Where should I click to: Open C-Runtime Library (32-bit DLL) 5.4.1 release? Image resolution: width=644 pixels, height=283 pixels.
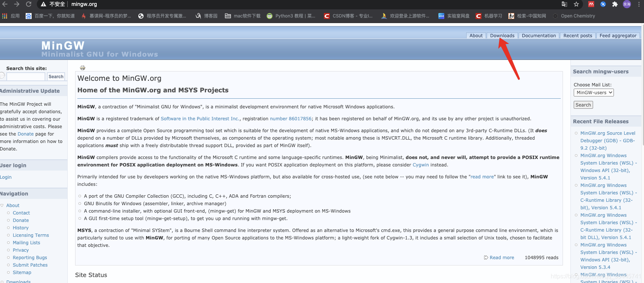click(608, 226)
